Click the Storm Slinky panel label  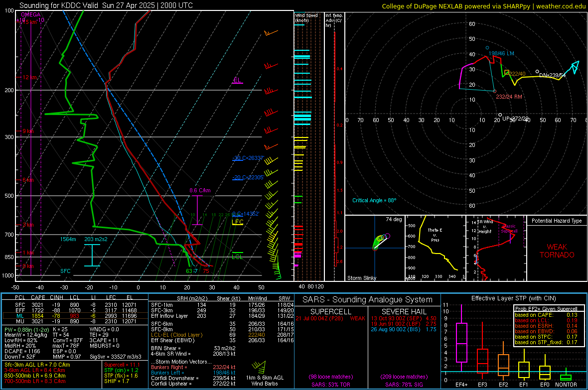click(361, 278)
